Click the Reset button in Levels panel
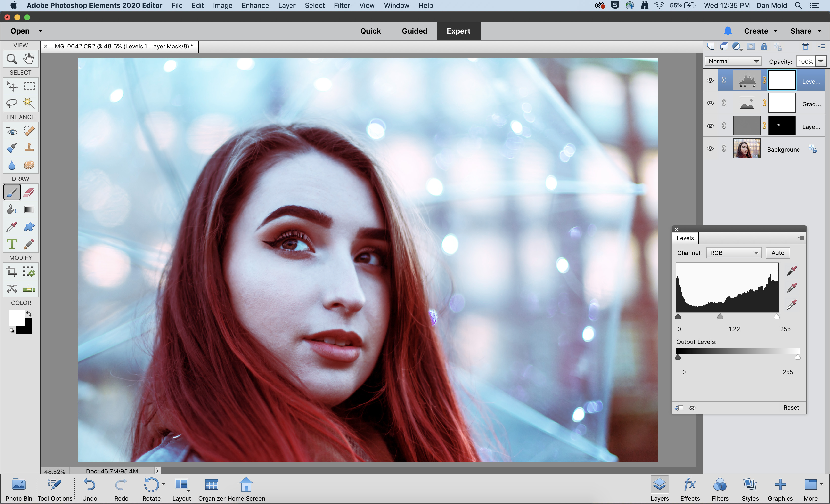This screenshot has height=504, width=830. 791,407
